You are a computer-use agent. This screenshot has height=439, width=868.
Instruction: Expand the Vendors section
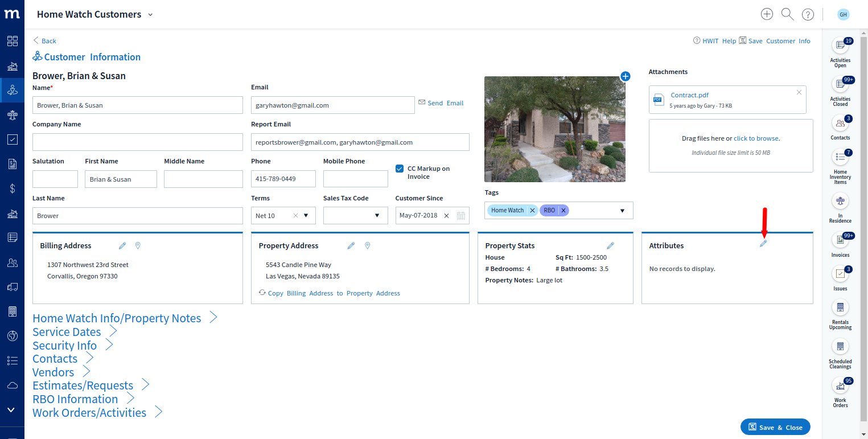87,372
